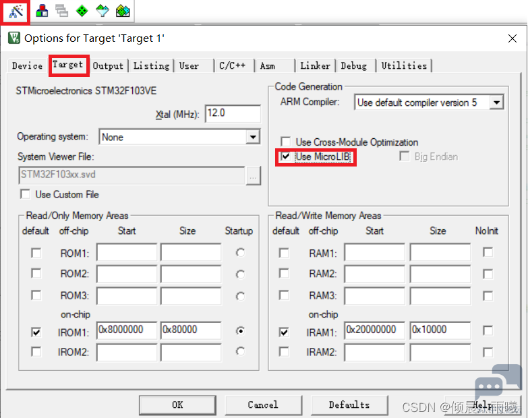Enable the Use Custom File checkbox
Screen dimensions: 528x420
tap(25, 194)
